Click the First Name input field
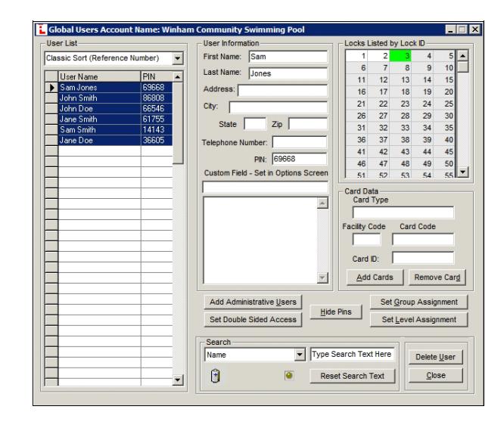504x425 pixels. point(288,57)
